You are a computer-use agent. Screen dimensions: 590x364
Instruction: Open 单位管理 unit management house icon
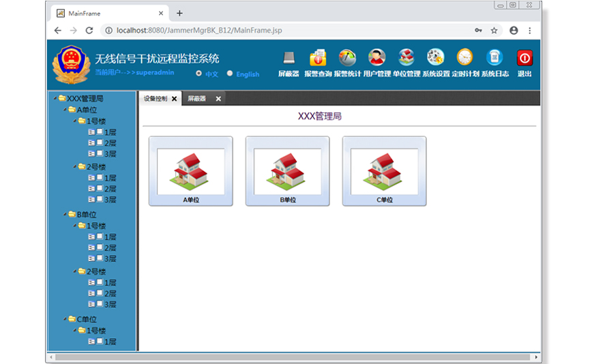[407, 57]
